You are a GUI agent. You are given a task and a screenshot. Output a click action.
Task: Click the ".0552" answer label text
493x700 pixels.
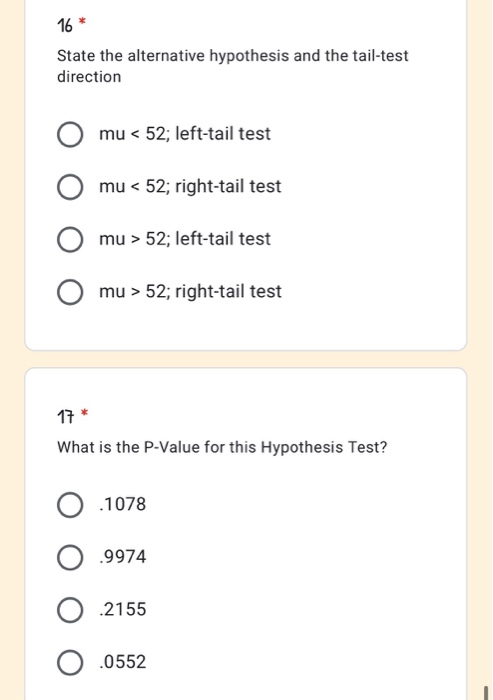click(x=123, y=662)
